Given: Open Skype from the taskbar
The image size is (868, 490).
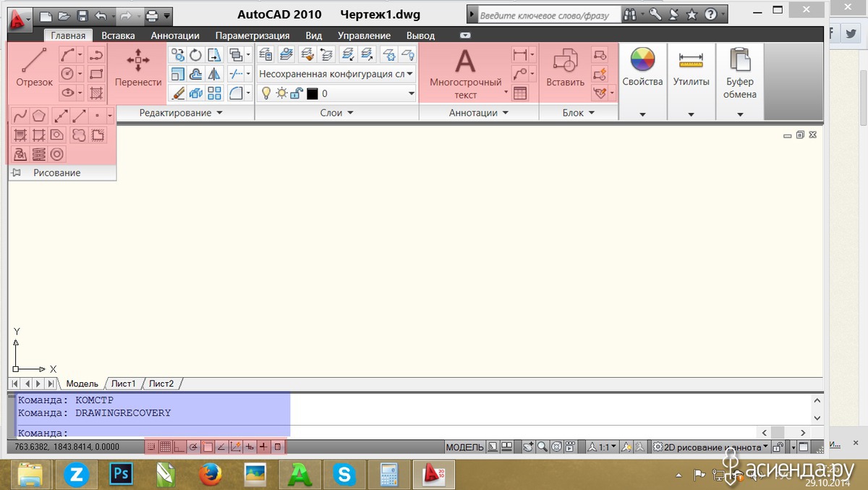Looking at the screenshot, I should tap(345, 475).
